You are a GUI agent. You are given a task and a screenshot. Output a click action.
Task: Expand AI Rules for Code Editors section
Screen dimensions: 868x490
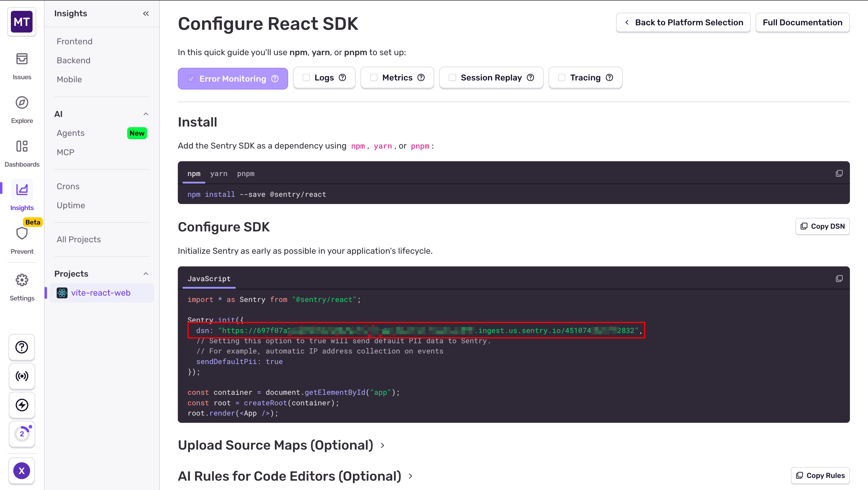click(x=295, y=476)
